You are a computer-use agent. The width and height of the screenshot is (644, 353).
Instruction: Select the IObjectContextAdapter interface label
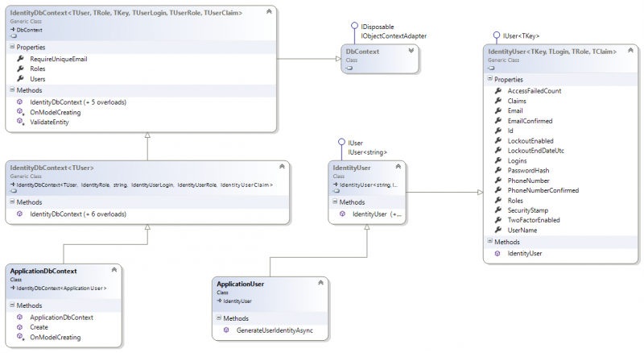click(394, 35)
